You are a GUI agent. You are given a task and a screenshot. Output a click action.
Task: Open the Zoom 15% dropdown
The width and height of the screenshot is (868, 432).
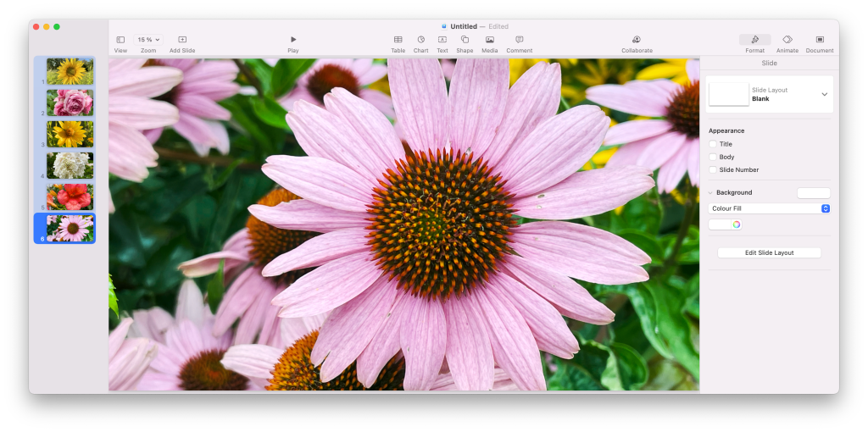147,40
